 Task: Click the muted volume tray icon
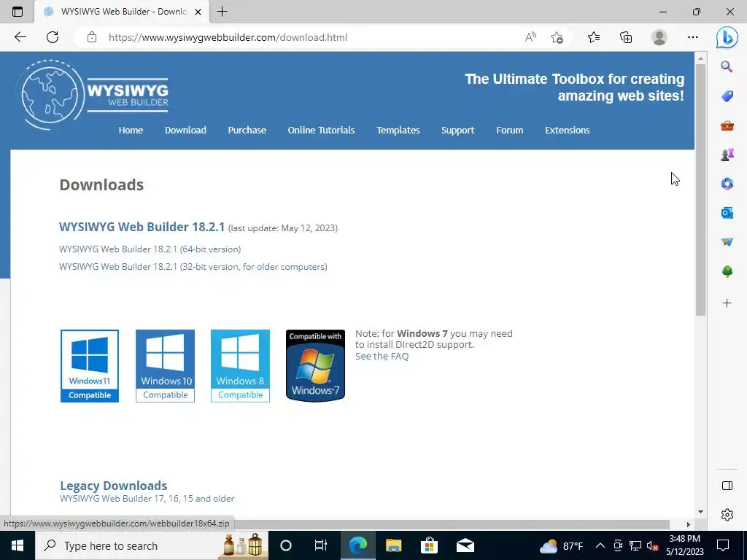(653, 545)
